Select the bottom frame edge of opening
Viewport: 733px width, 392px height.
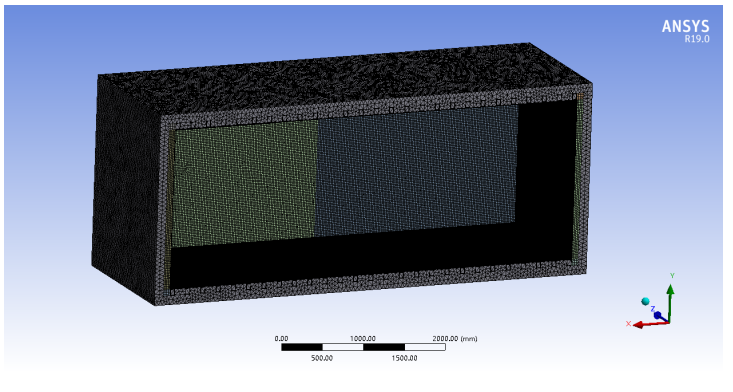pos(374,284)
